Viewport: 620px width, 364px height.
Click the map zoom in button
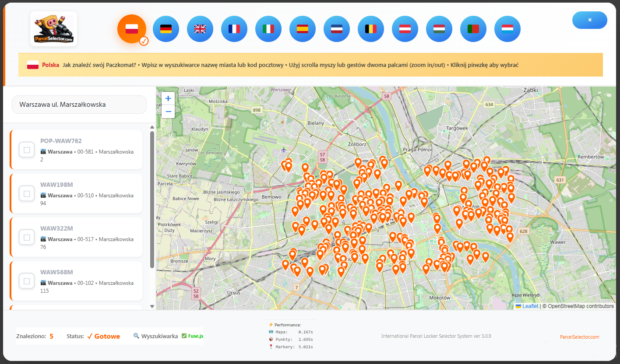pyautogui.click(x=168, y=98)
